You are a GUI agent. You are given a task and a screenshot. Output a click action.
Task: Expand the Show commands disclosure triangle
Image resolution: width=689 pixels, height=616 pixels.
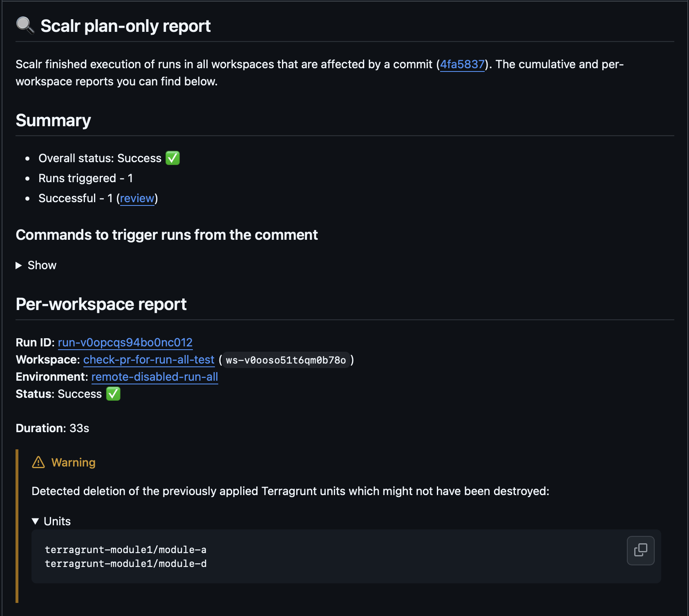pos(19,266)
